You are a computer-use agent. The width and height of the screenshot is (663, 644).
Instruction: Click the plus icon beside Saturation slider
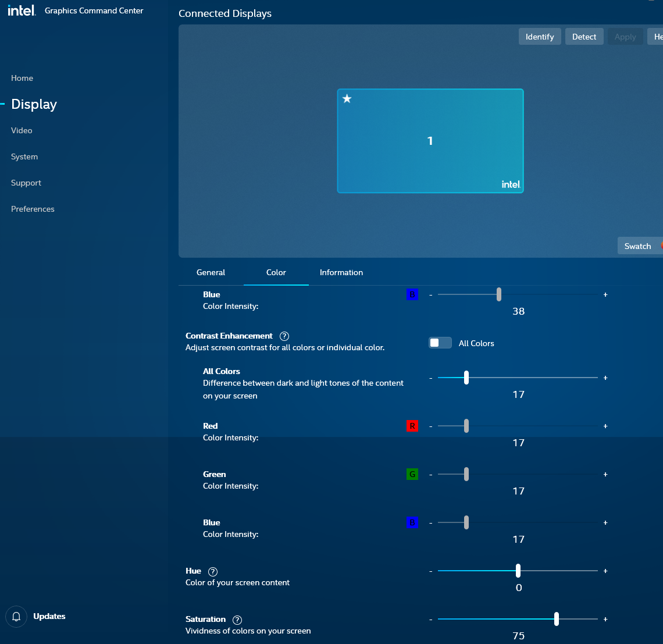click(605, 620)
